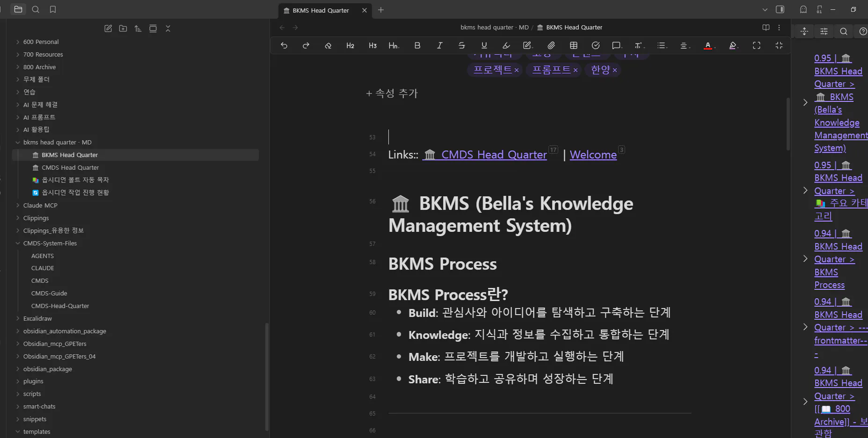Viewport: 868px width, 438px height.
Task: Open the text-size tools dropdown
Action: [x=639, y=45]
